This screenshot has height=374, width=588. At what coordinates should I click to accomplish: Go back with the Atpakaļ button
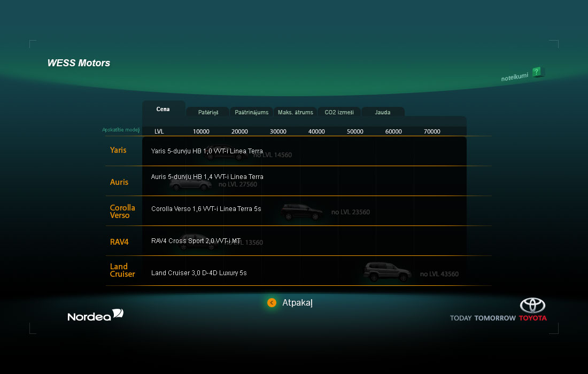click(297, 303)
